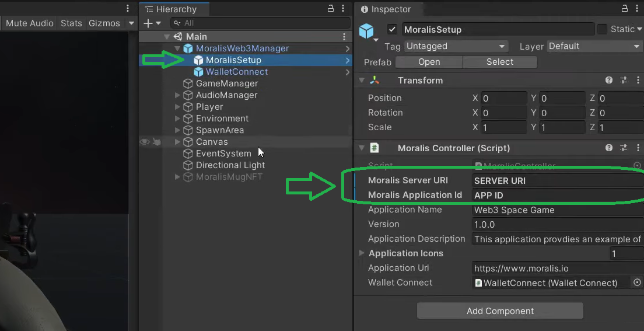Screen dimensions: 644x331
Task: Expand the Environment node
Action: tap(177, 119)
